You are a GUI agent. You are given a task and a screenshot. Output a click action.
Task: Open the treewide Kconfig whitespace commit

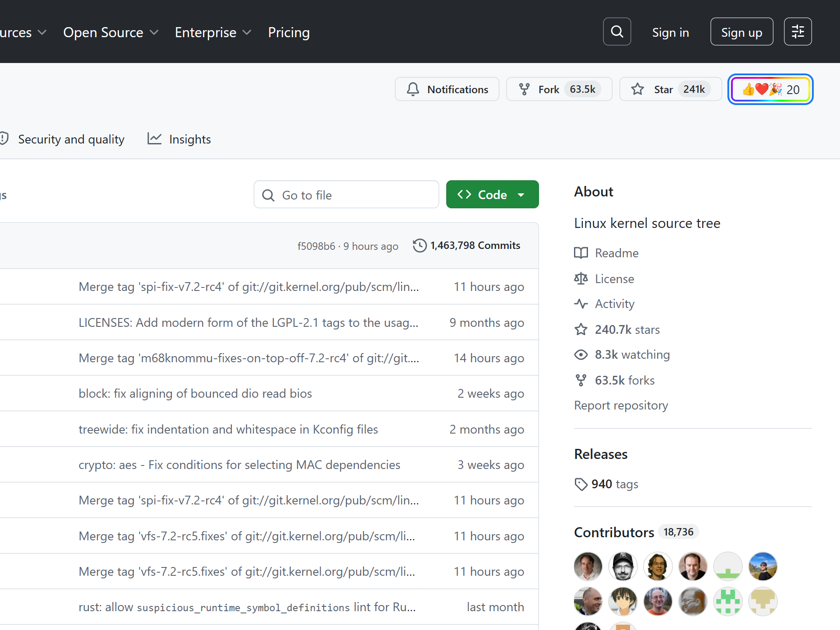tap(228, 429)
